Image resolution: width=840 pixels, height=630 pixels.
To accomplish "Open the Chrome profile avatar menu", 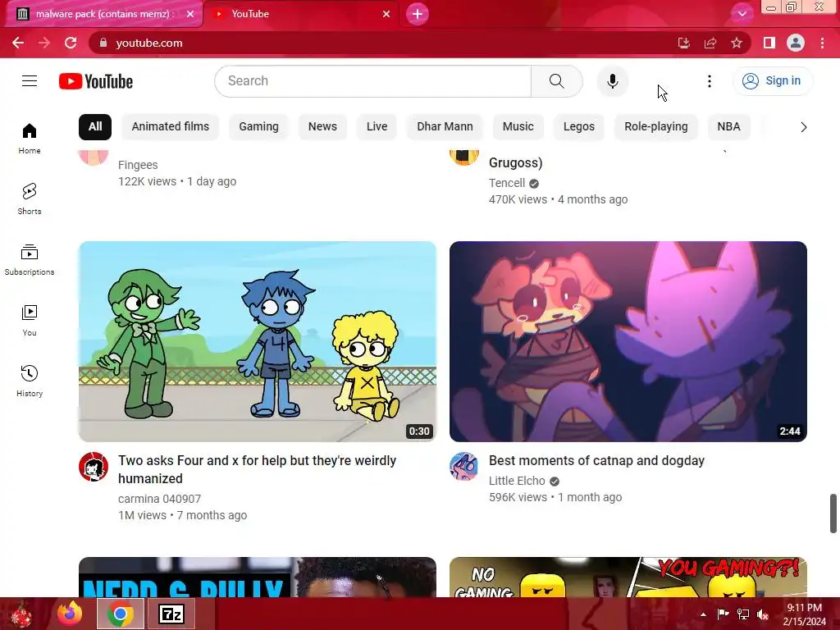I will coord(796,43).
